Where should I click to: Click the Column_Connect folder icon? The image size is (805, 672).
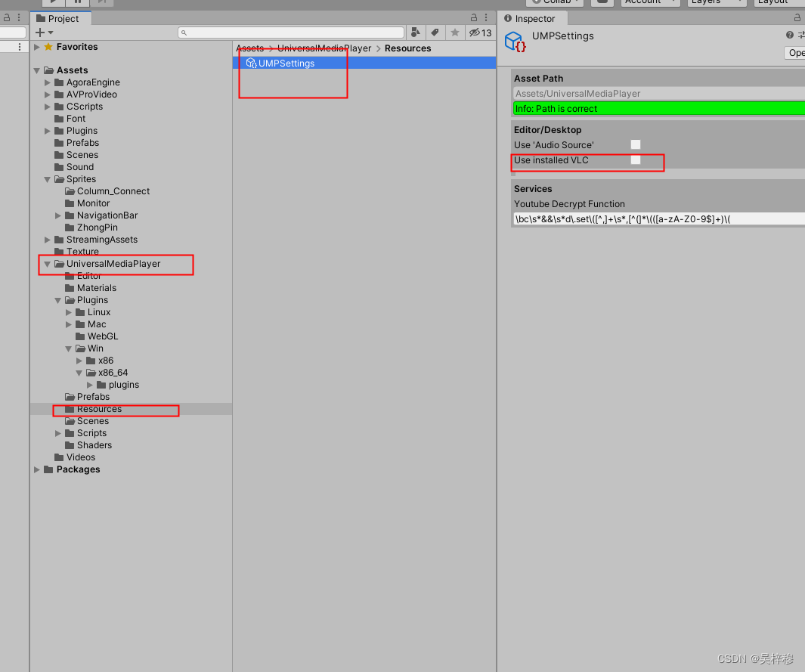pyautogui.click(x=70, y=191)
